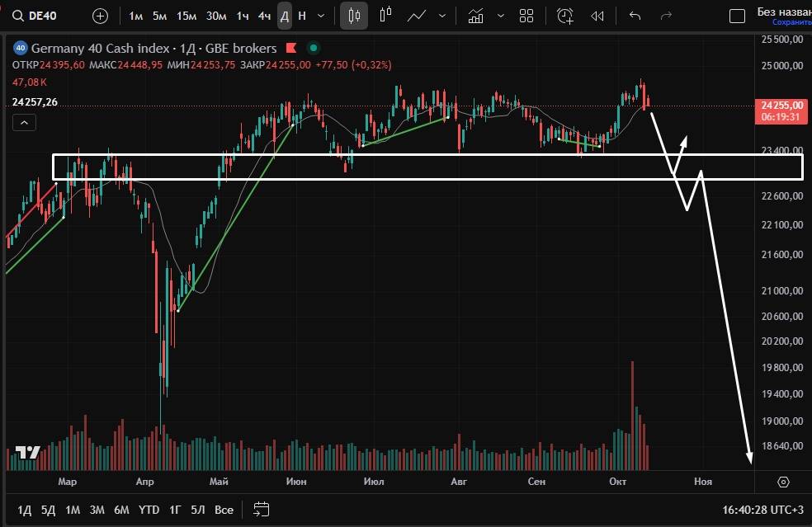Open the chart style dropdown arrow
The width and height of the screenshot is (812, 527).
[443, 16]
